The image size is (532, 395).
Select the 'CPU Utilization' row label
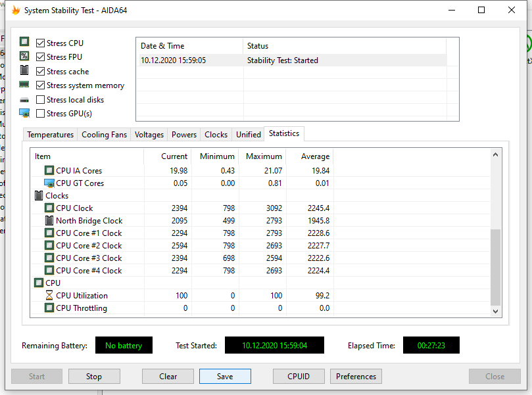82,295
